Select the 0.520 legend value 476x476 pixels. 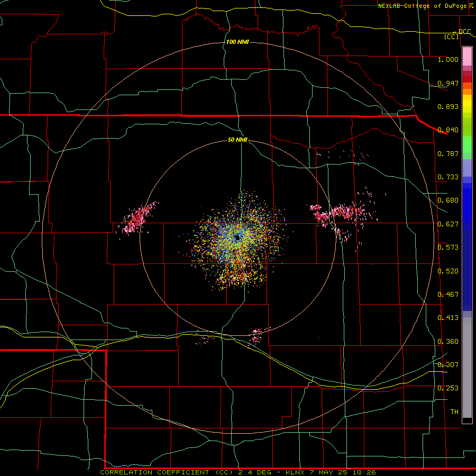pos(448,271)
